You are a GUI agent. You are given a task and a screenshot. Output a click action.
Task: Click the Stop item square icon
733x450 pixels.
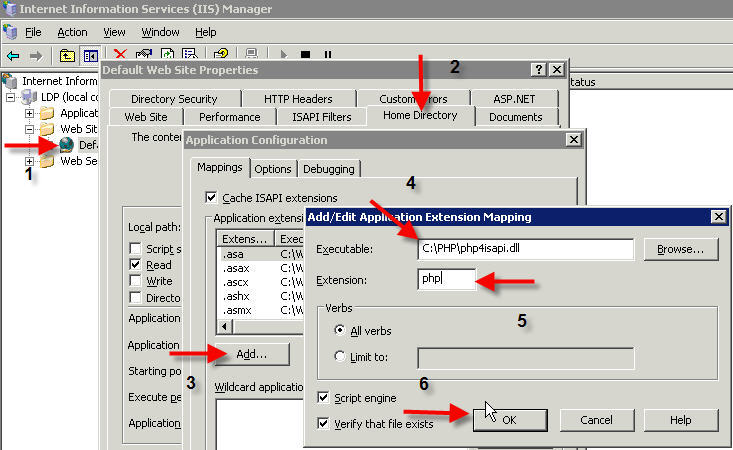[306, 54]
